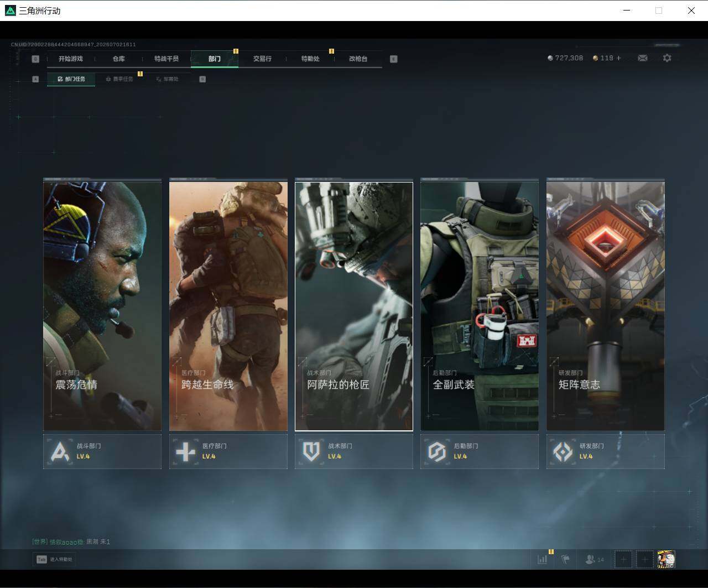Click the 战斗部门 LV.4 button
This screenshot has height=588, width=708.
pos(102,451)
